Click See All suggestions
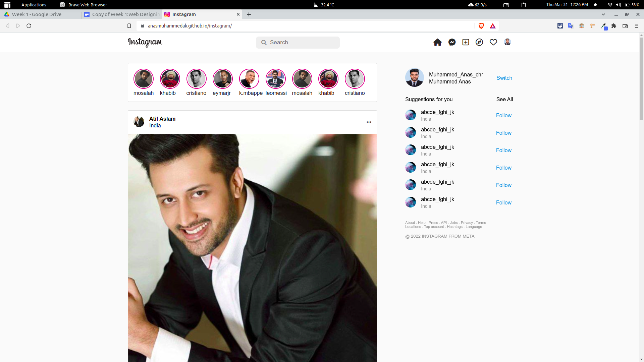Image resolution: width=644 pixels, height=362 pixels. tap(504, 99)
